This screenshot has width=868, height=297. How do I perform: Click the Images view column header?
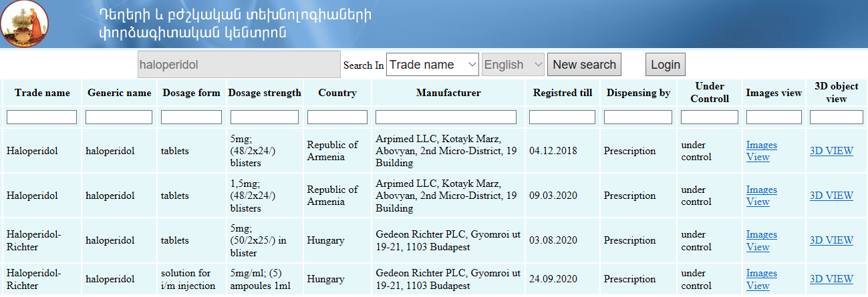pyautogui.click(x=774, y=93)
